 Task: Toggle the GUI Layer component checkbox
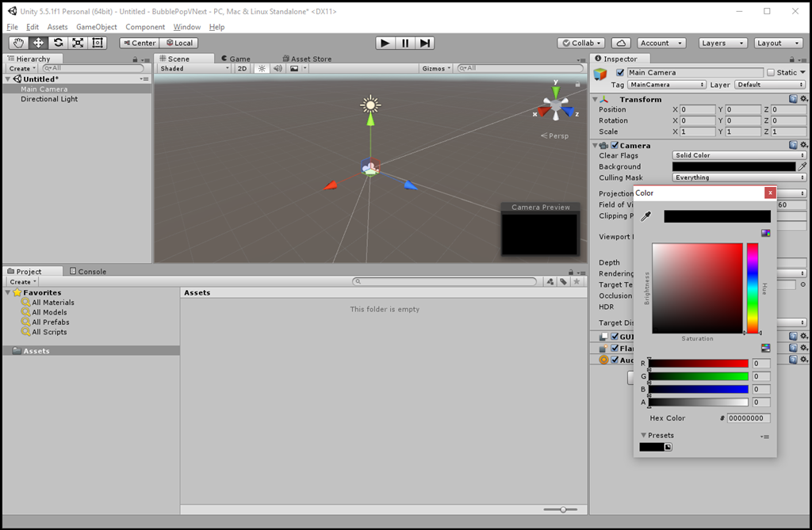(x=615, y=337)
